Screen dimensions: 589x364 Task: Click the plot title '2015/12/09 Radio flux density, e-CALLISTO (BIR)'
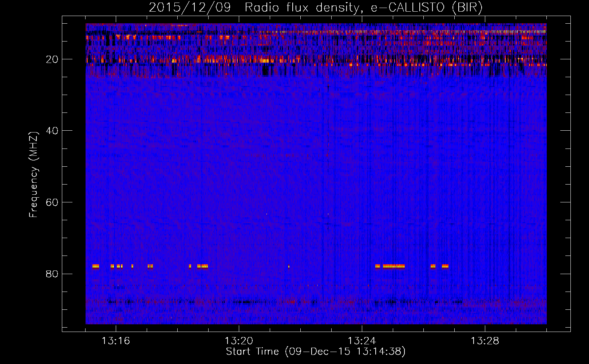316,7
